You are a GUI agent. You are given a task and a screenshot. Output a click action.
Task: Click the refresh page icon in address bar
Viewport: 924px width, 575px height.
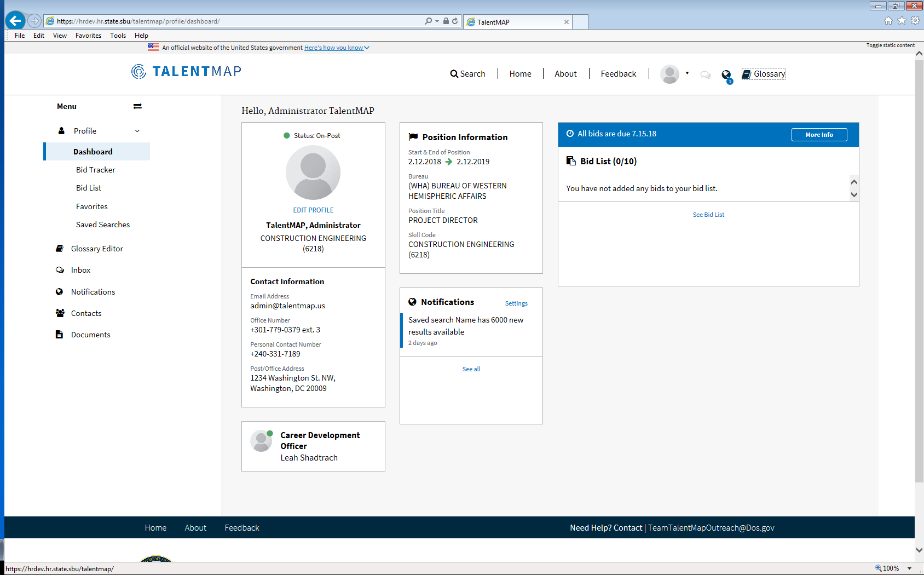(455, 21)
